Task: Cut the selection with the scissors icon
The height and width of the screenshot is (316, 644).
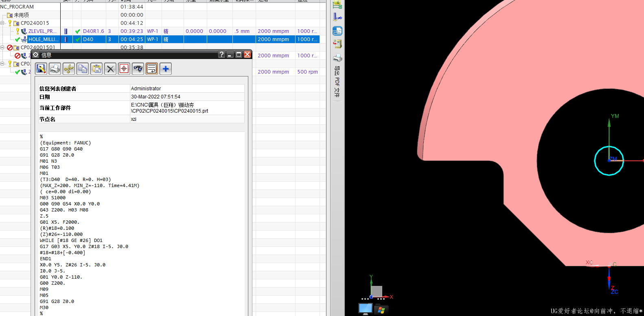Action: click(x=69, y=69)
